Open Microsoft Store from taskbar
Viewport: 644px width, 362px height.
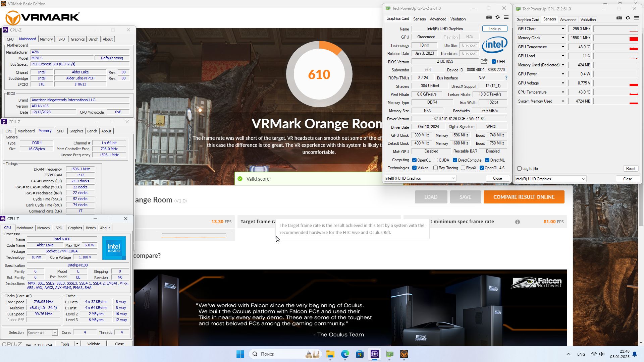360,354
